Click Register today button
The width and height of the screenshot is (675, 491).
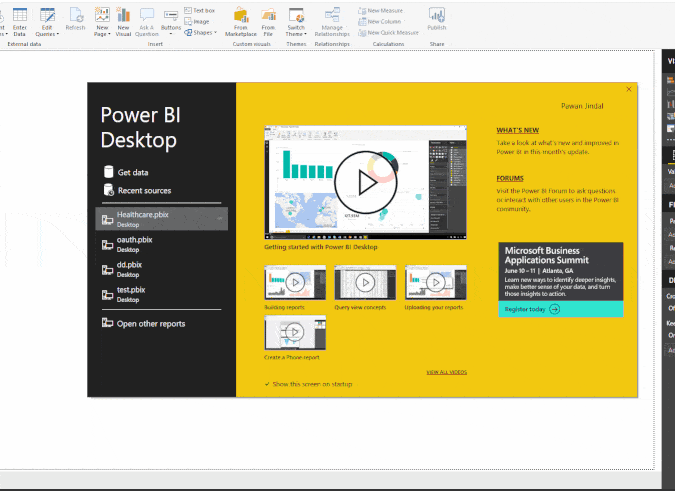[560, 309]
